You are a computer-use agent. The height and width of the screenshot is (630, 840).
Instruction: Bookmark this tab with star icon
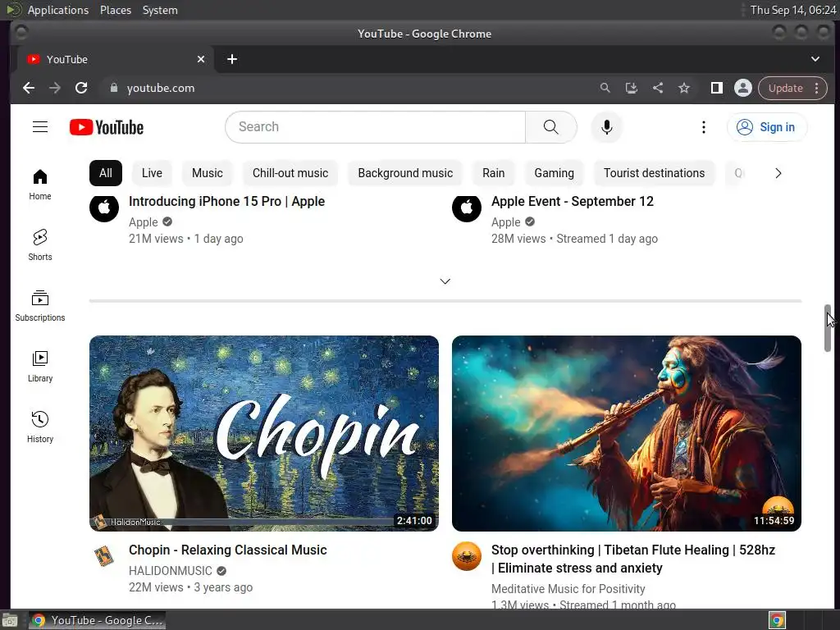click(x=684, y=88)
